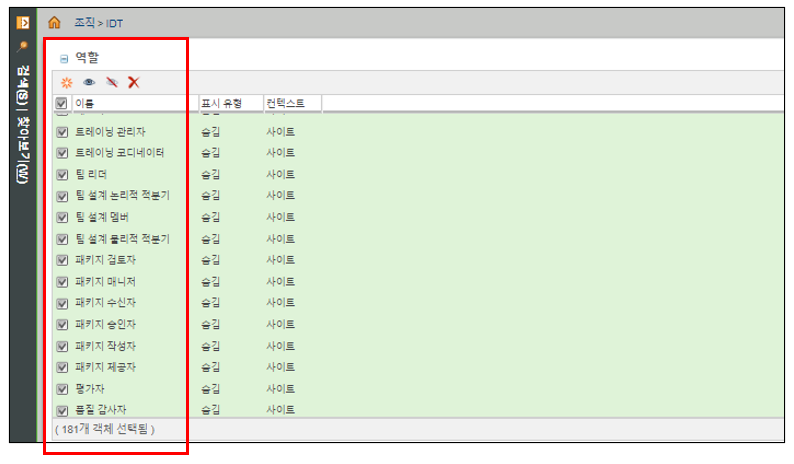Go to home via the house icon

pos(54,22)
